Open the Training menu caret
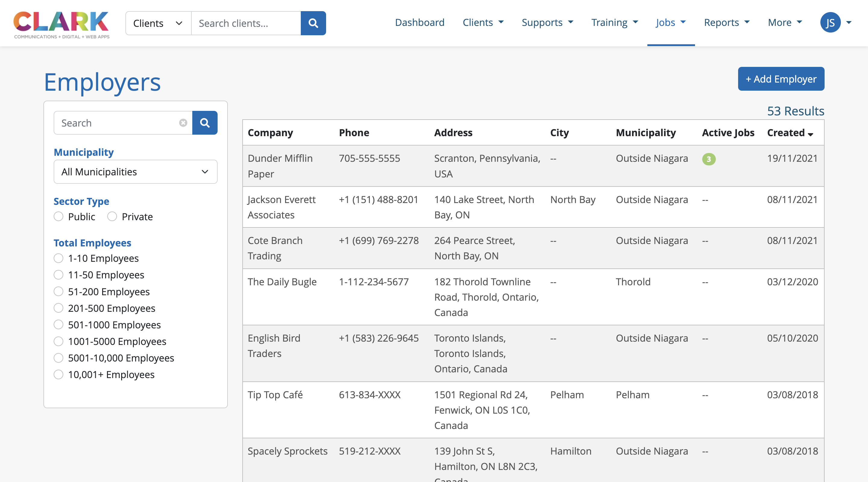The image size is (868, 482). tap(636, 22)
